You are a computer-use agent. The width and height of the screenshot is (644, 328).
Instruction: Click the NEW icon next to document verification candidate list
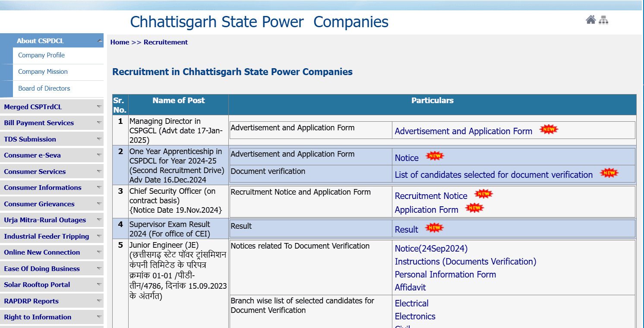609,172
